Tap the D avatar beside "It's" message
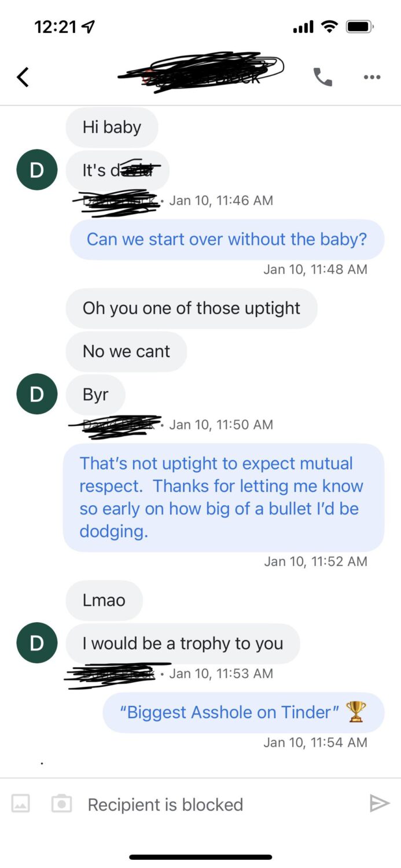The image size is (401, 868). click(36, 170)
